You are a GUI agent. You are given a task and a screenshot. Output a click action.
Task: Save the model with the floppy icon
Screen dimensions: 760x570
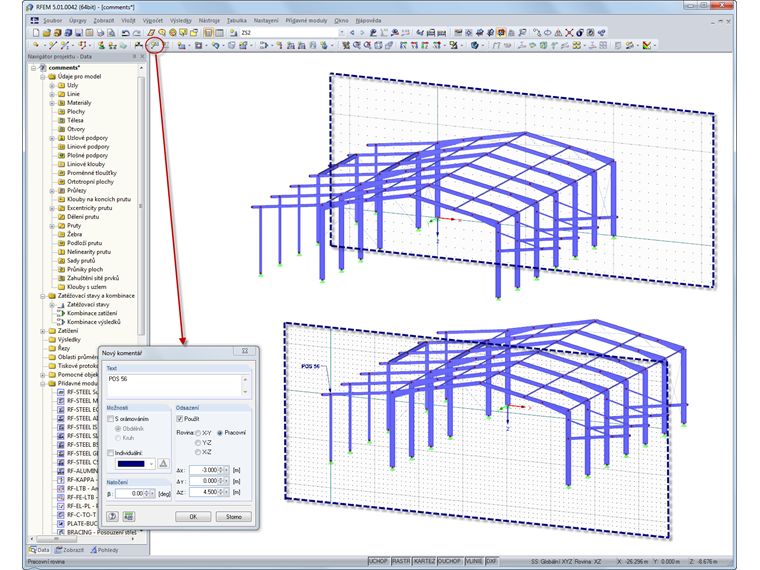pos(79,32)
